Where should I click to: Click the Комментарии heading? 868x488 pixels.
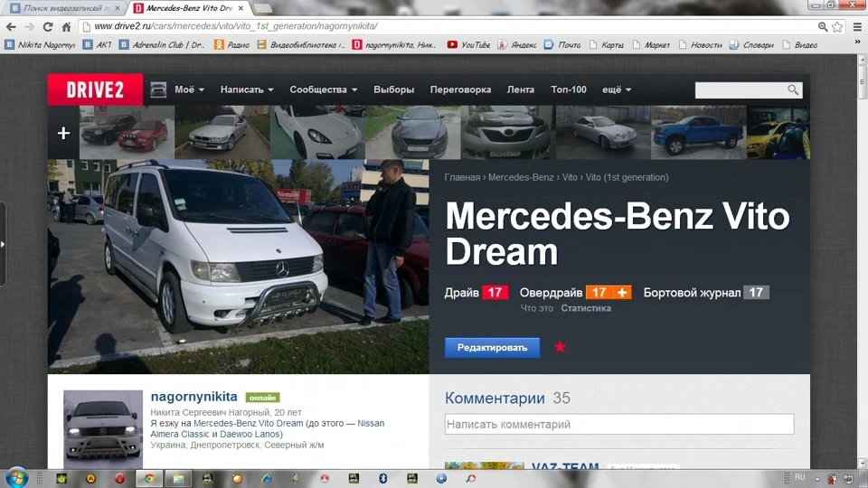click(495, 398)
